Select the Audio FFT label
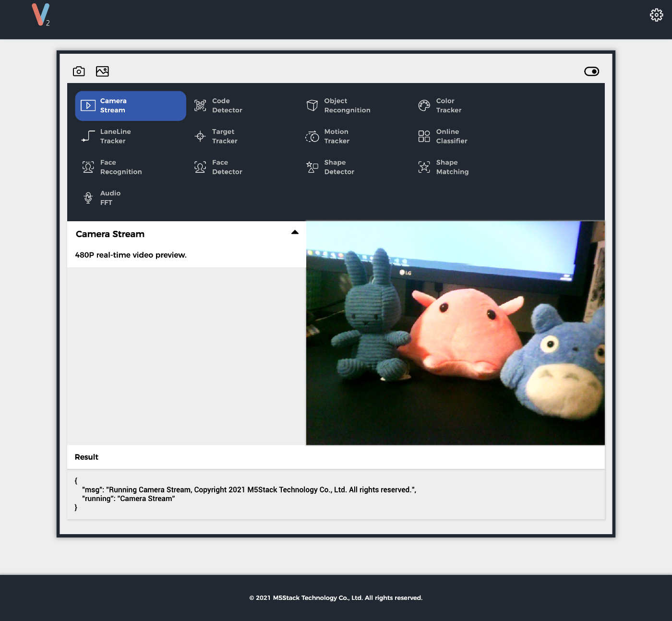The height and width of the screenshot is (621, 672). pos(110,198)
